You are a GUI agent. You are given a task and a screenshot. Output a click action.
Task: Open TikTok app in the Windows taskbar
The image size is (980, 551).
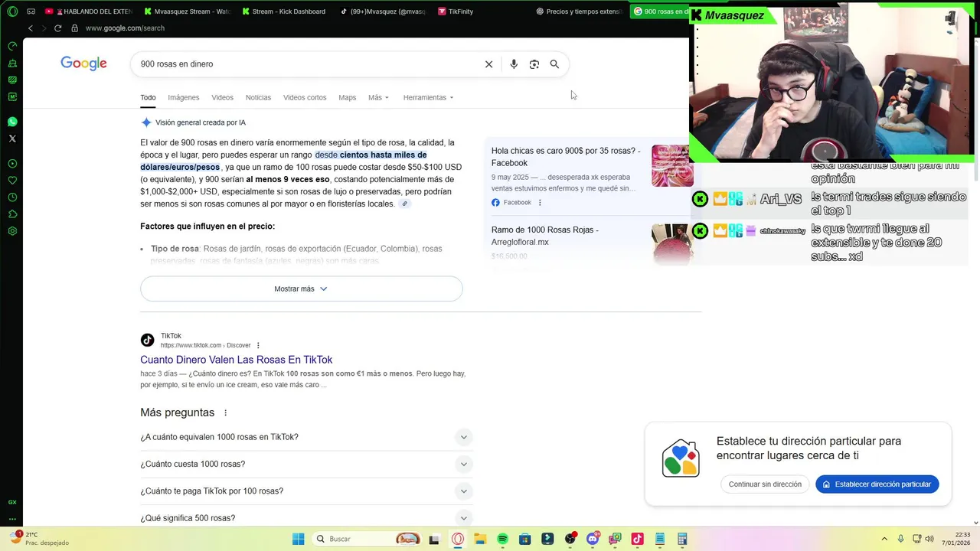point(637,539)
